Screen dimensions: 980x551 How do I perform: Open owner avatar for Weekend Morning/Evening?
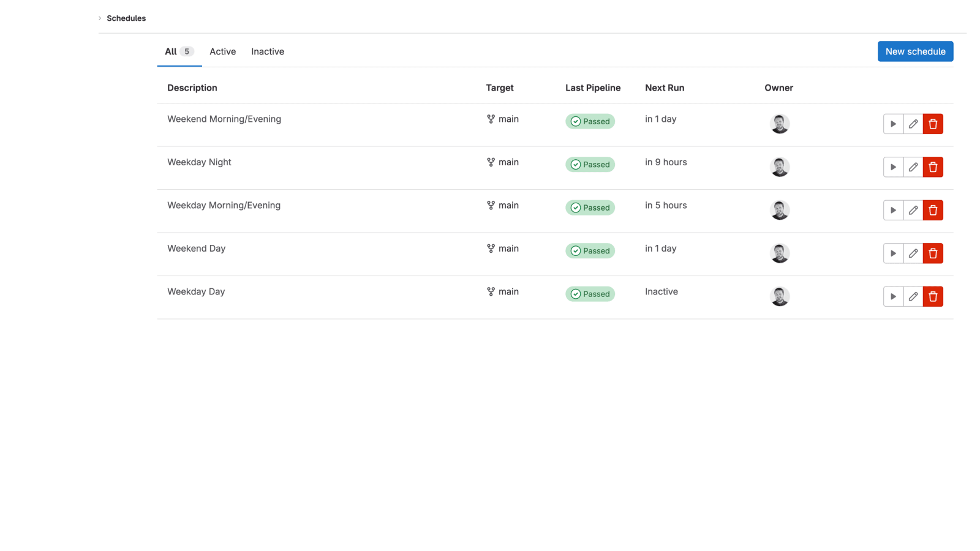pyautogui.click(x=780, y=124)
